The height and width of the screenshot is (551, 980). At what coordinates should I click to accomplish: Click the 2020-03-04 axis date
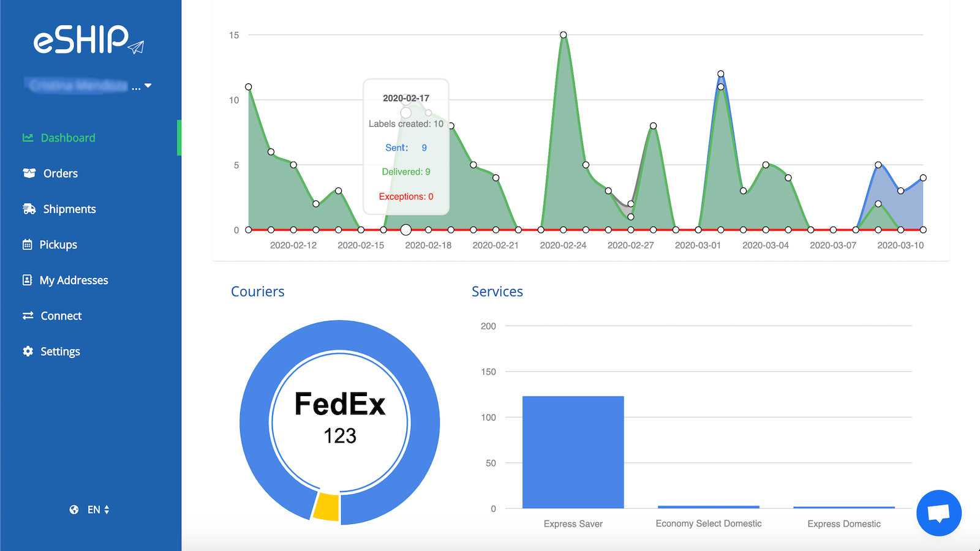point(766,246)
